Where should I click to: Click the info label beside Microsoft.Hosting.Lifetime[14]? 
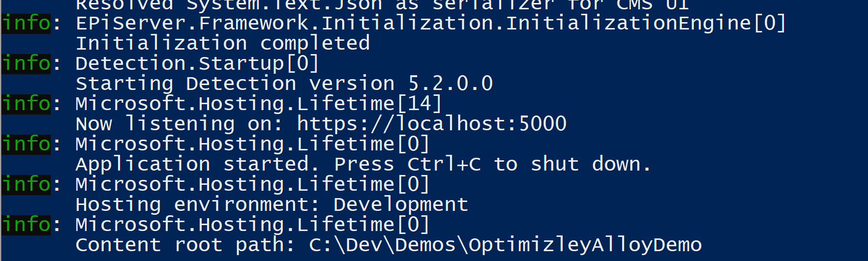pyautogui.click(x=26, y=104)
